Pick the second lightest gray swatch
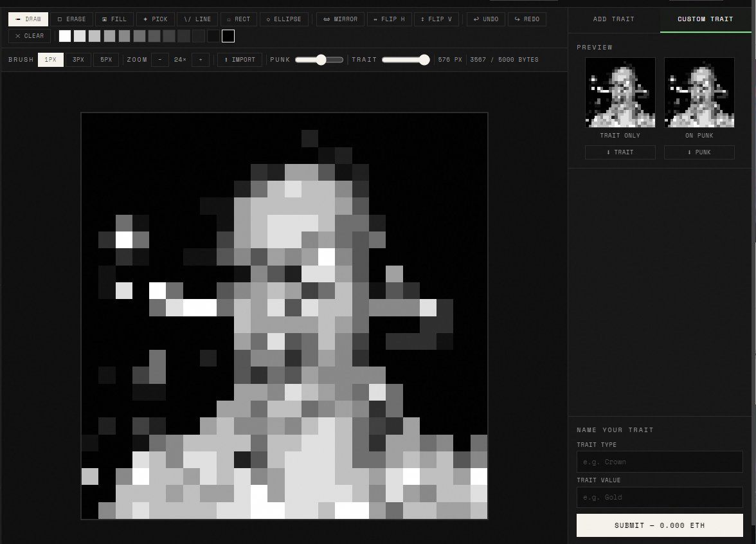The width and height of the screenshot is (756, 544). (80, 36)
